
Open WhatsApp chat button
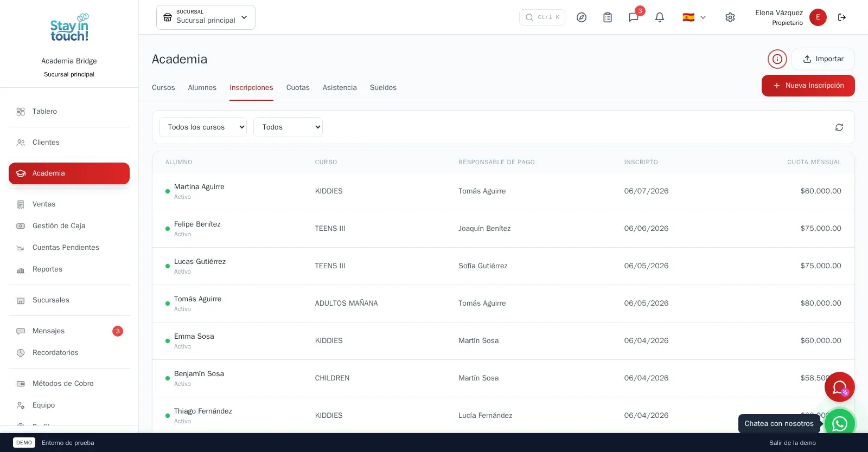pyautogui.click(x=840, y=423)
